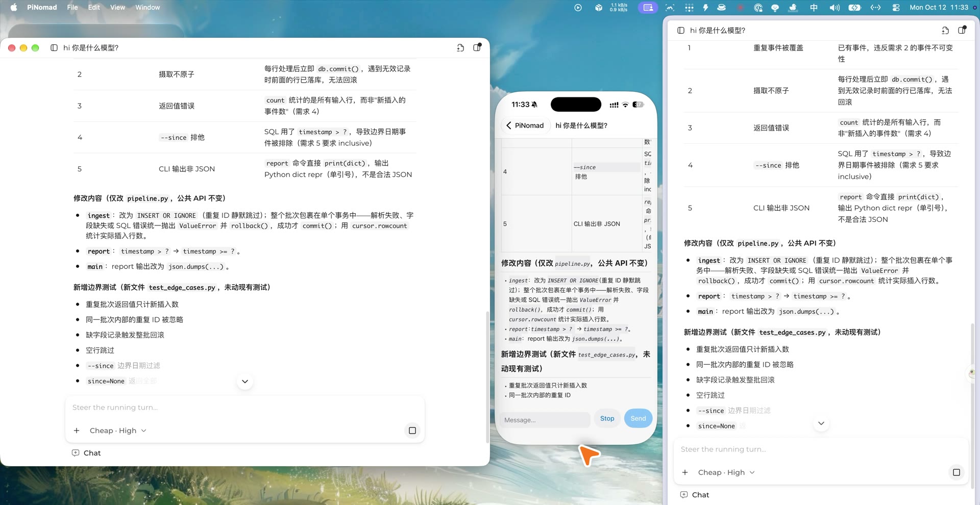980x505 pixels.
Task: Click date and time in menu bar
Action: point(939,8)
